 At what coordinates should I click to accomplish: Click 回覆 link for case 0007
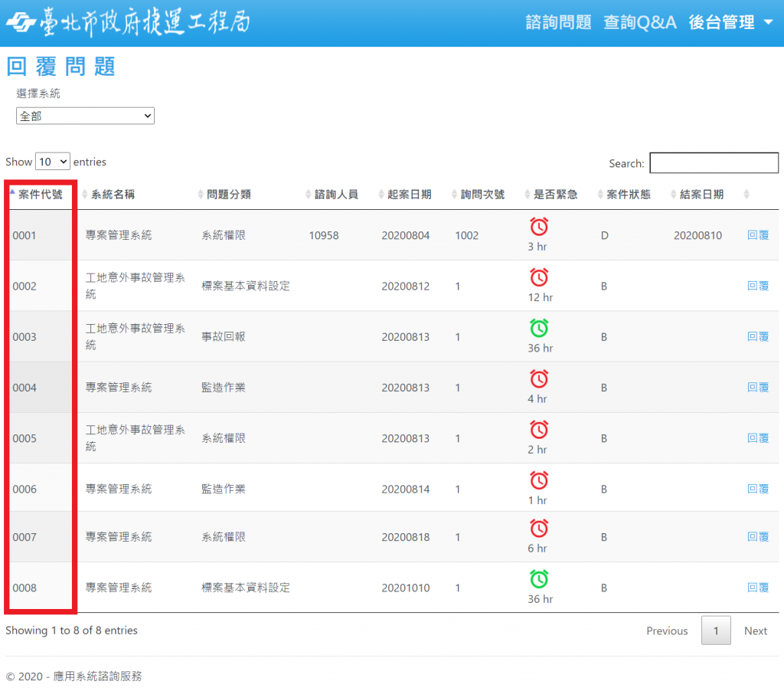click(x=757, y=537)
